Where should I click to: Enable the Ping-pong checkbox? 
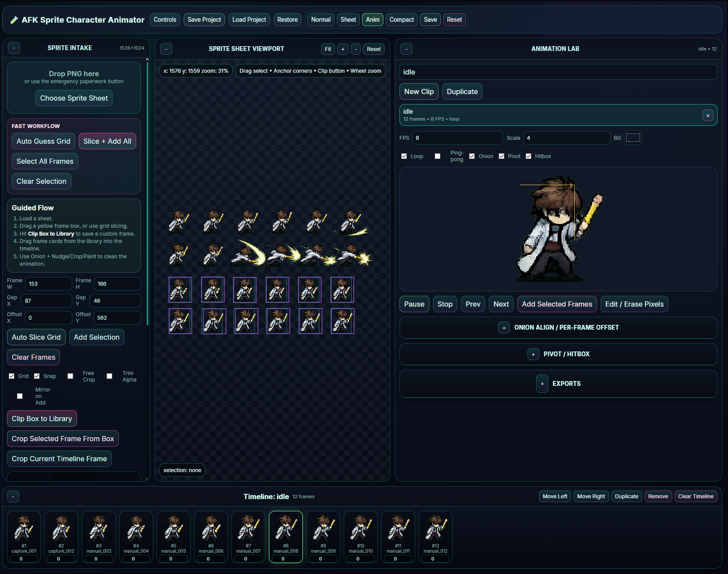pos(438,156)
